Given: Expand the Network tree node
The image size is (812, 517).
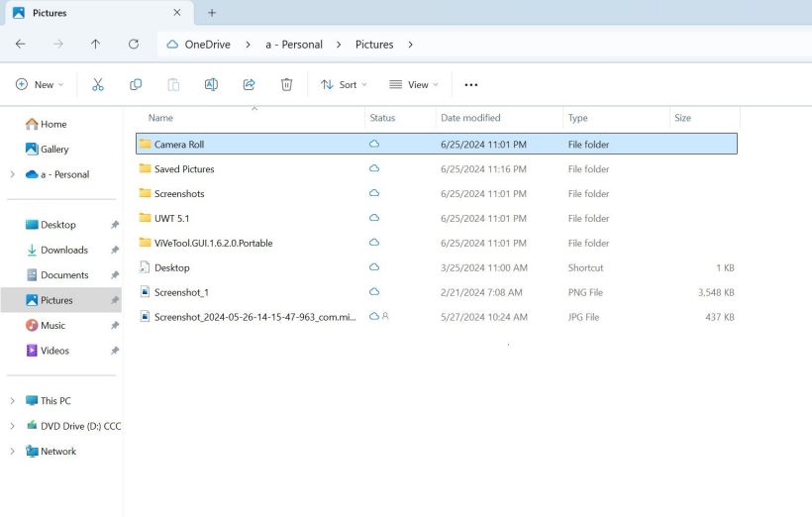Looking at the screenshot, I should coord(12,452).
